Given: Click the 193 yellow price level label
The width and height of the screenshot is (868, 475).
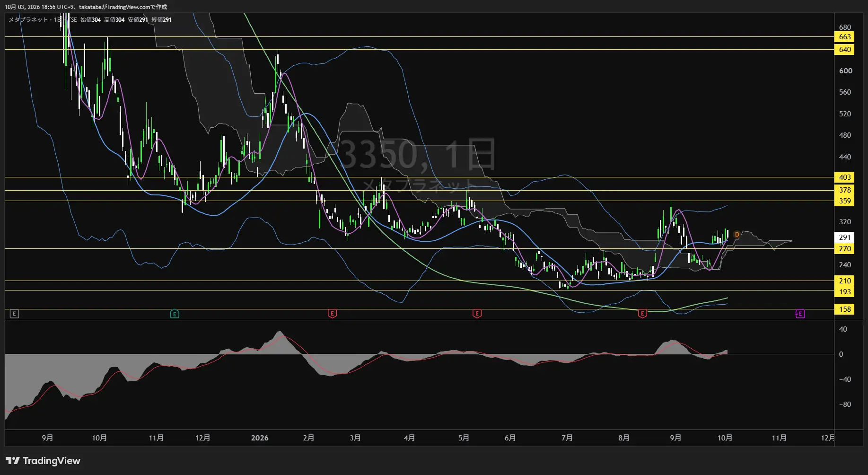Looking at the screenshot, I should (x=844, y=292).
